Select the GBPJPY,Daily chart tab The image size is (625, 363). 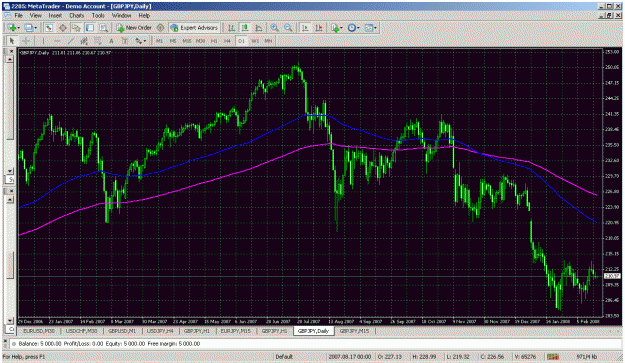(x=313, y=331)
